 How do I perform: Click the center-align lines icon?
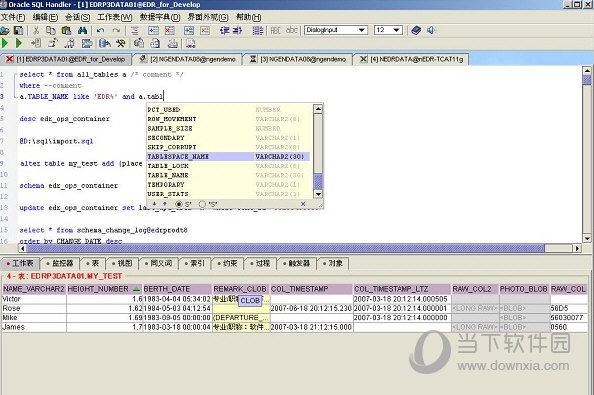point(134,30)
